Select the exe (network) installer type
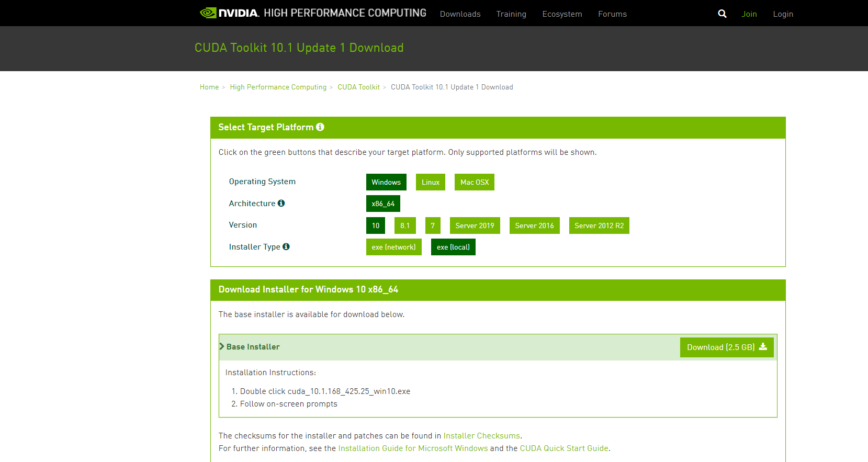The image size is (868, 462). pyautogui.click(x=394, y=247)
